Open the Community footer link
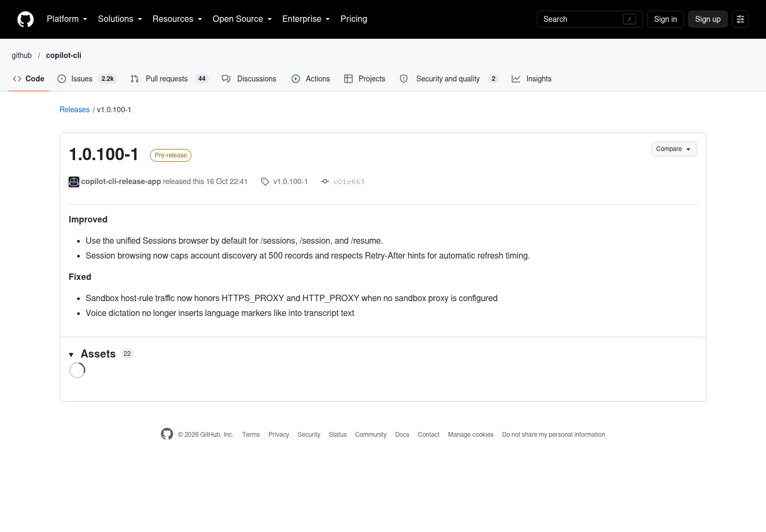 371,435
